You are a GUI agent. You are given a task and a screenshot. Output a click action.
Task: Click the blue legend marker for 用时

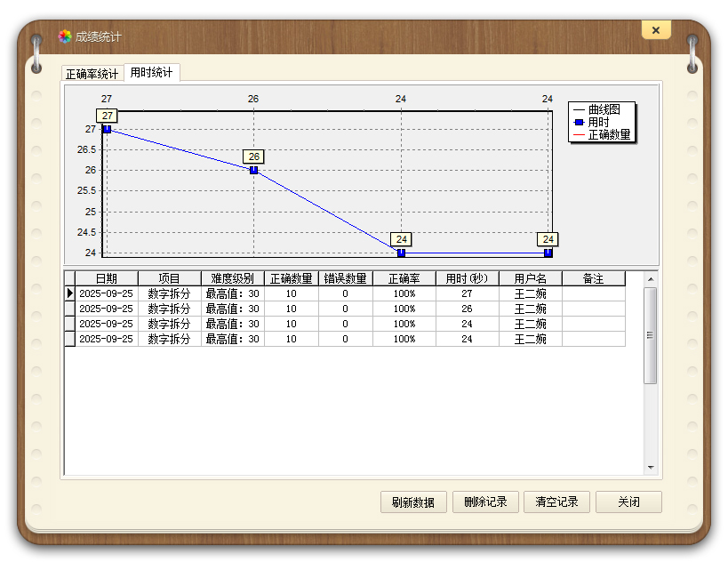point(579,122)
